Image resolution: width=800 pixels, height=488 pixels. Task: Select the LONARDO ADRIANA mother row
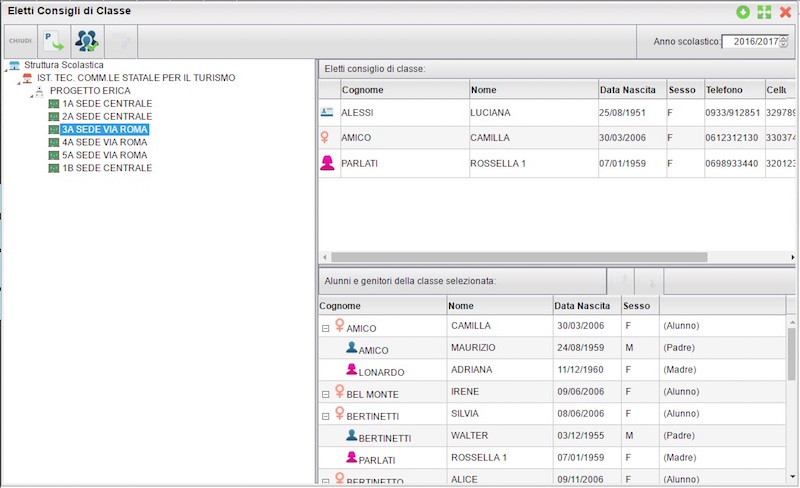tap(552, 370)
